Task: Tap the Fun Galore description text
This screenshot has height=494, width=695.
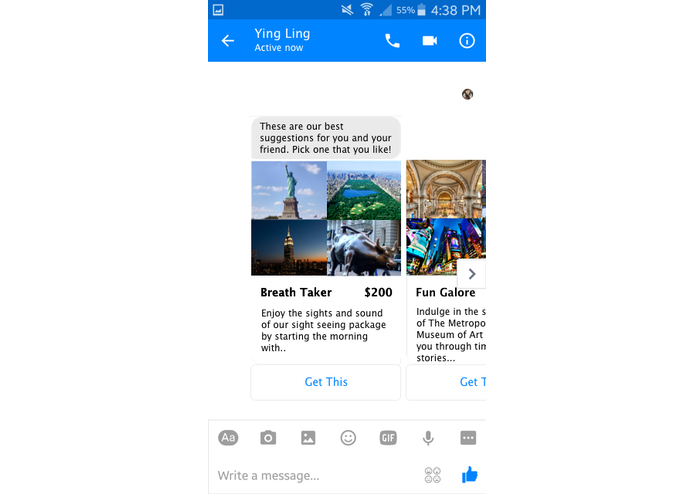Action: coord(451,335)
